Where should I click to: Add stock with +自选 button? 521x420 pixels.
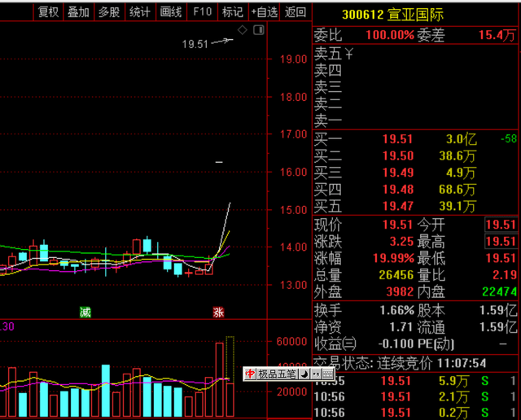[x=264, y=12]
